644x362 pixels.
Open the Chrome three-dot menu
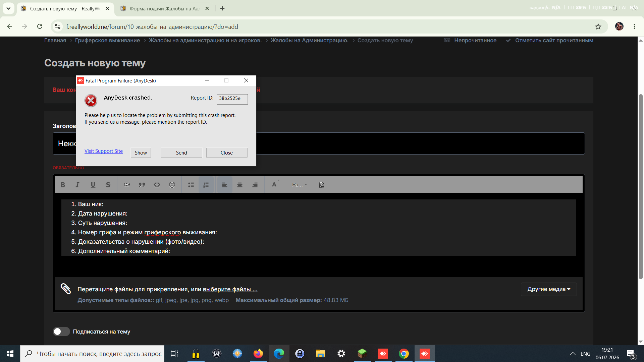[634, 26]
